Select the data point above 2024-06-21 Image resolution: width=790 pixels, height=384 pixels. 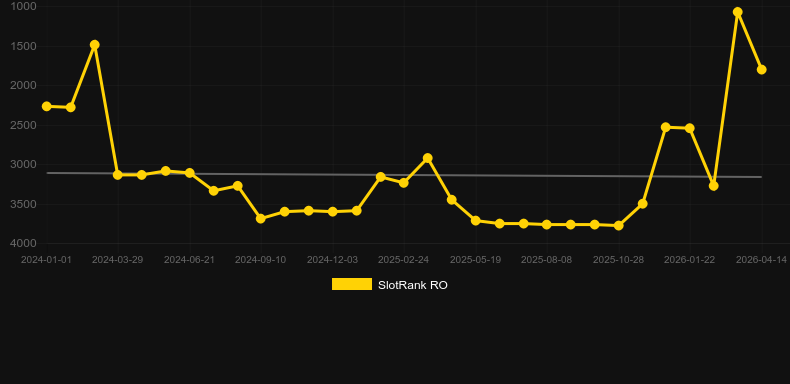tap(190, 173)
